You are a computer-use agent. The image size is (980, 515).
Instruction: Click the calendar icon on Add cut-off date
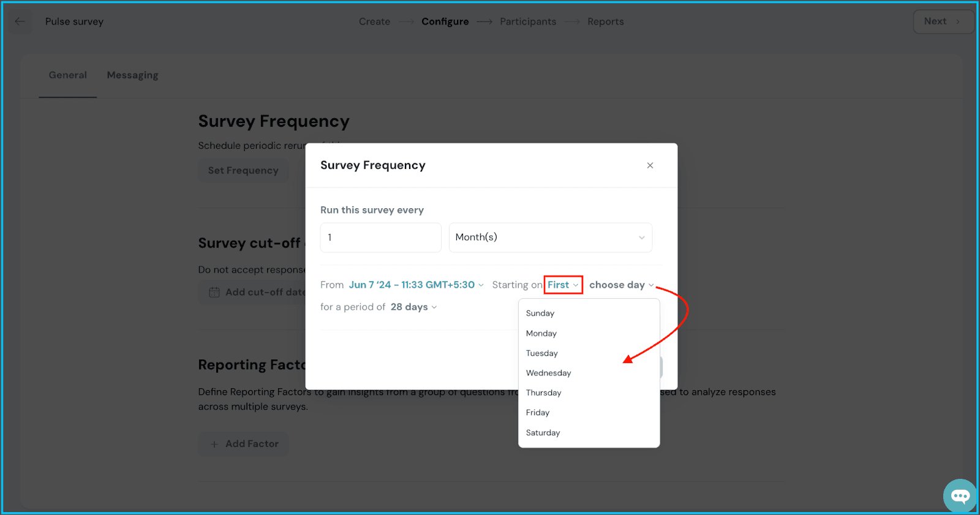click(x=214, y=292)
